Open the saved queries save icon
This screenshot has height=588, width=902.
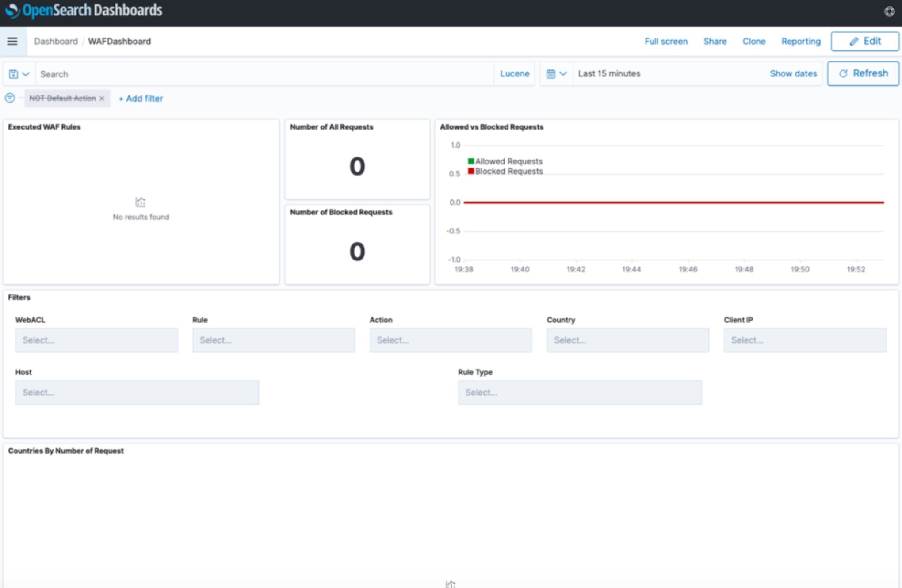coord(14,73)
